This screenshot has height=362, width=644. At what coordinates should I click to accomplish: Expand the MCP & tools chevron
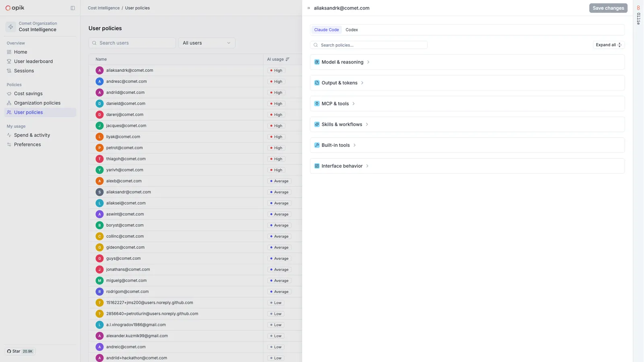[x=354, y=104]
